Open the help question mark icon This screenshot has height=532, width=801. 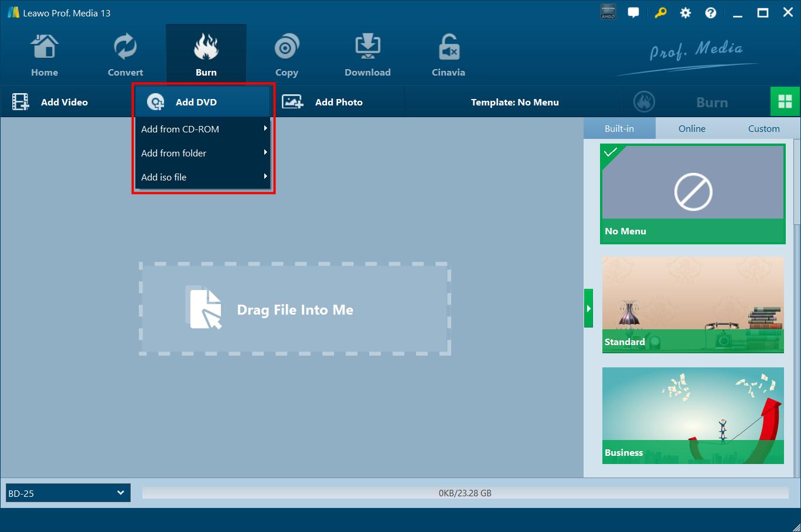(x=710, y=13)
